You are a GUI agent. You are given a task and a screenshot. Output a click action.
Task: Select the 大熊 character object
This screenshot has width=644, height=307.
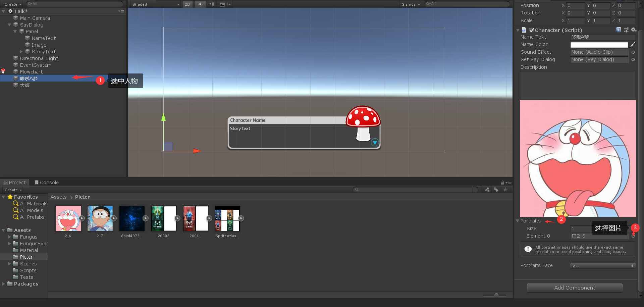click(25, 85)
